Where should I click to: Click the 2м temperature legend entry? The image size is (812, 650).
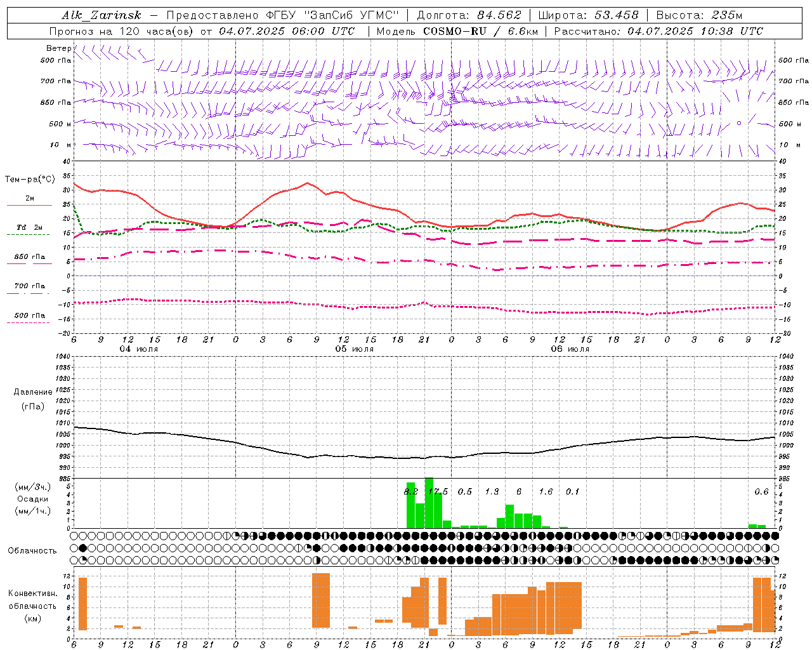pos(29,199)
